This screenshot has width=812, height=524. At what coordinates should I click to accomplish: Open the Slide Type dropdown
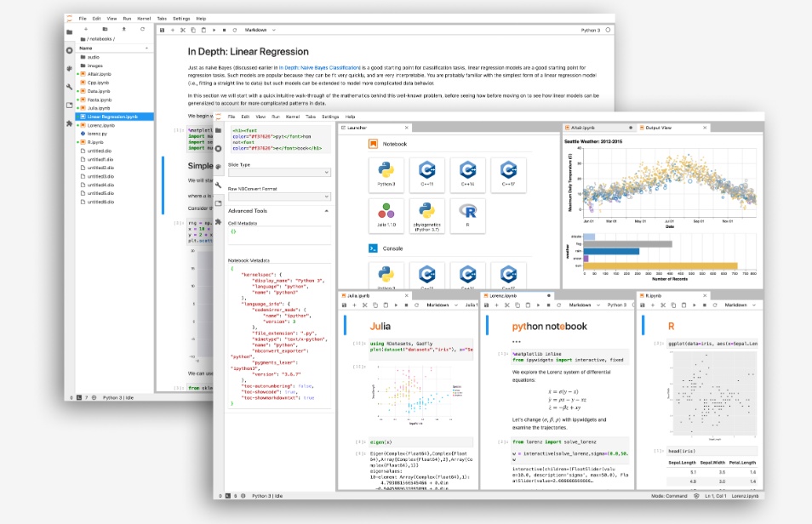point(279,173)
